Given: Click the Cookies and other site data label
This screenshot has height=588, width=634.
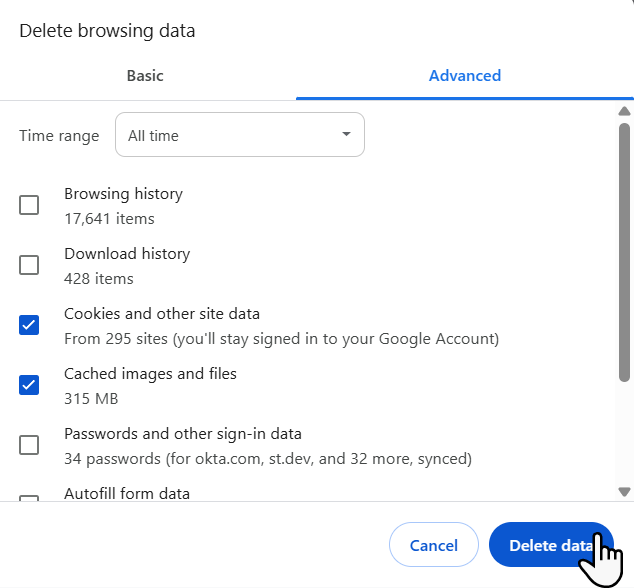Looking at the screenshot, I should (x=162, y=314).
